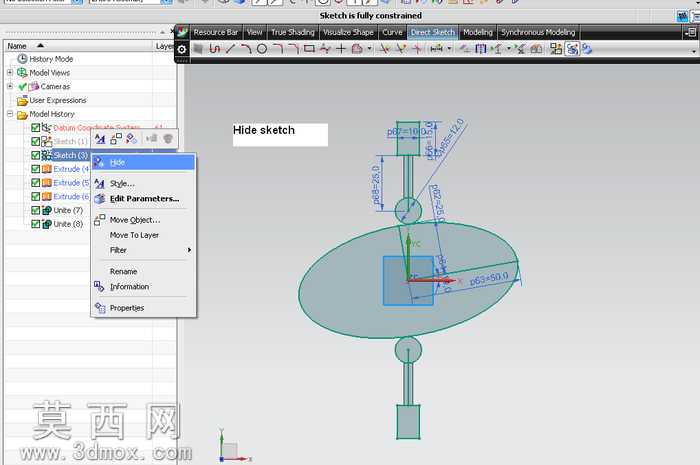Collapse the Model History node
700x465 pixels.
pyautogui.click(x=10, y=114)
